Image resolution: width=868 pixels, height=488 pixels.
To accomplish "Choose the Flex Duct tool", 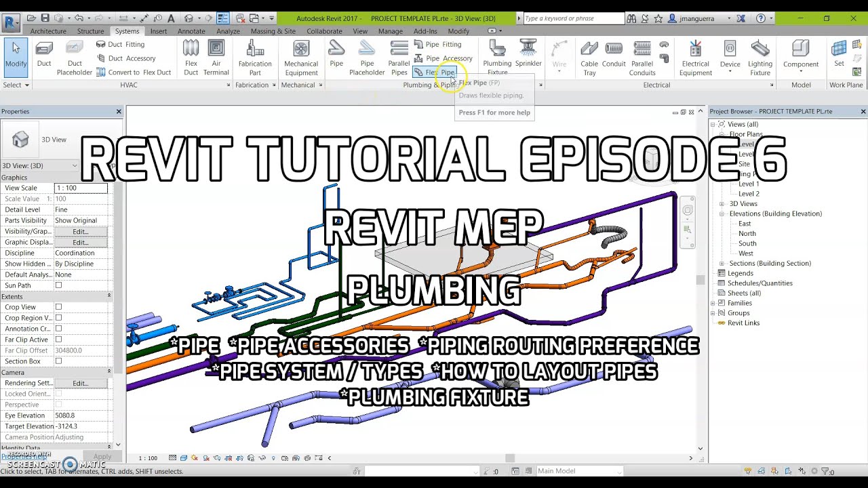I will coord(191,57).
